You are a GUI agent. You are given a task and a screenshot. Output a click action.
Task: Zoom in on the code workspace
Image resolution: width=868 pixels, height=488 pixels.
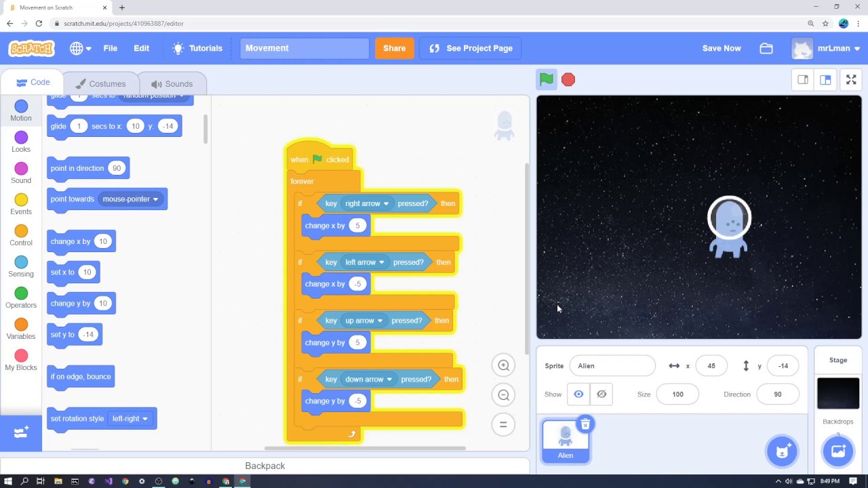503,365
